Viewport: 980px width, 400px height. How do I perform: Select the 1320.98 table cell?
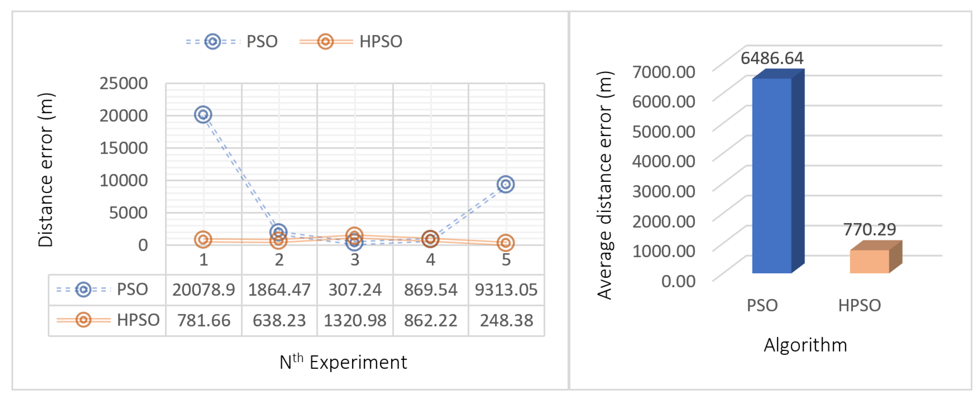pyautogui.click(x=354, y=321)
